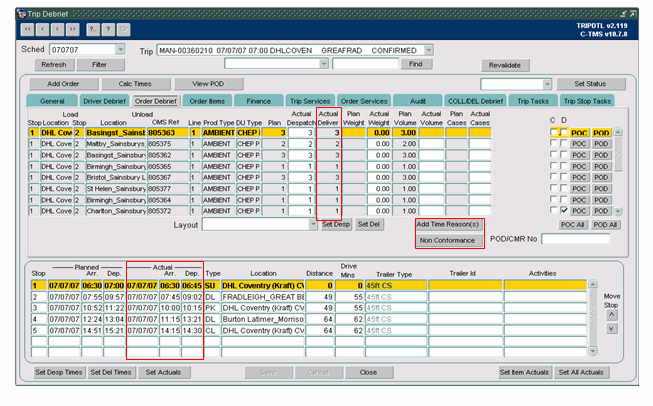
Task: Click into the POD/CMR No field
Action: 576,239
